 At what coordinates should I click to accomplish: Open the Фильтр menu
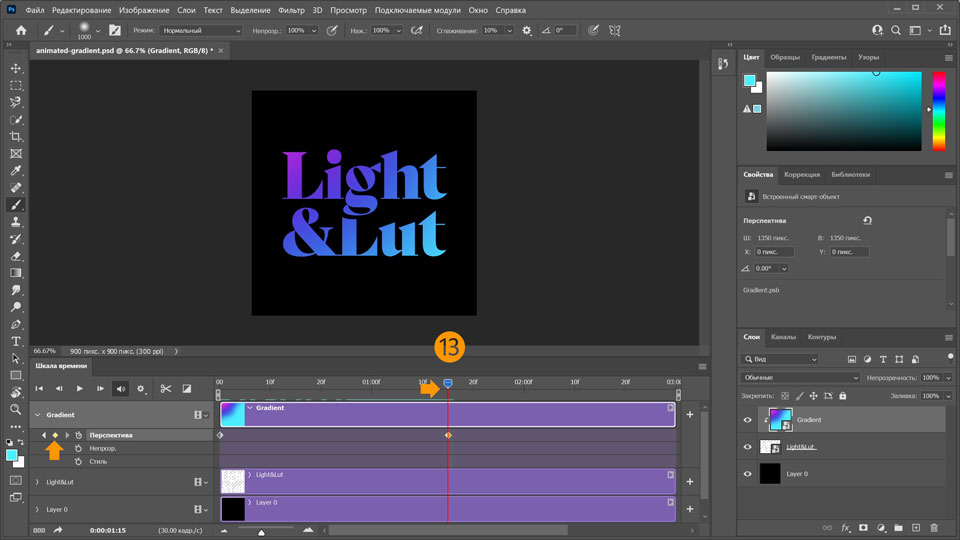click(x=292, y=9)
